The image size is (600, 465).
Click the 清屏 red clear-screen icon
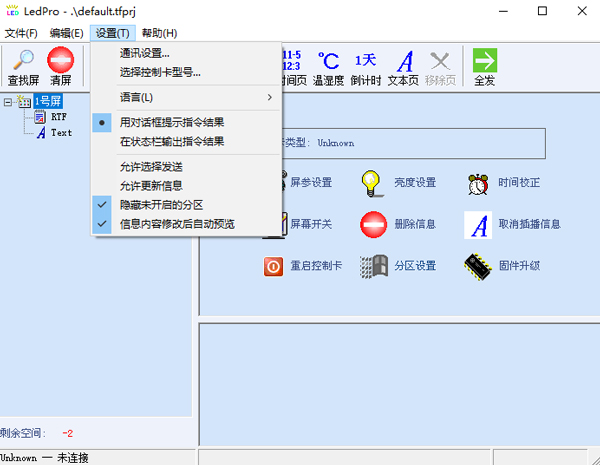click(x=61, y=62)
